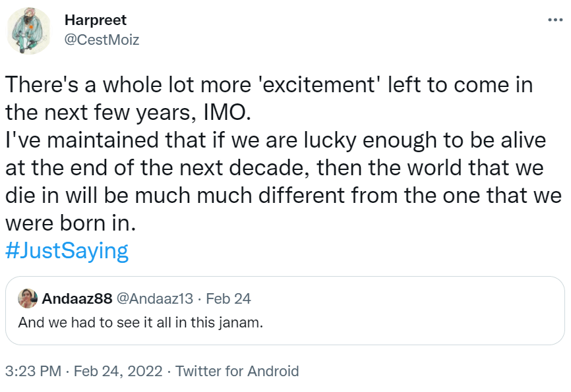Click the @CestMoiz handle
571x392 pixels.
pyautogui.click(x=102, y=40)
